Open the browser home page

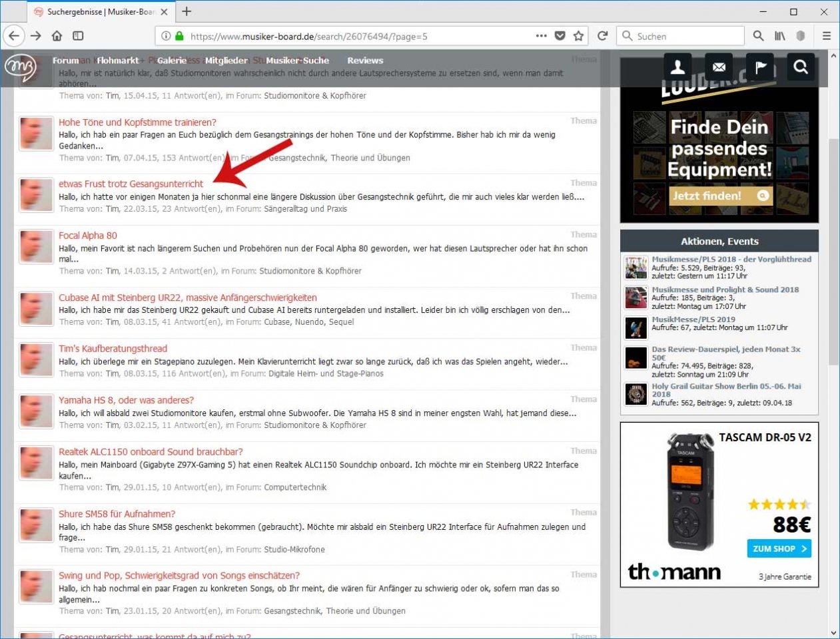tap(57, 36)
